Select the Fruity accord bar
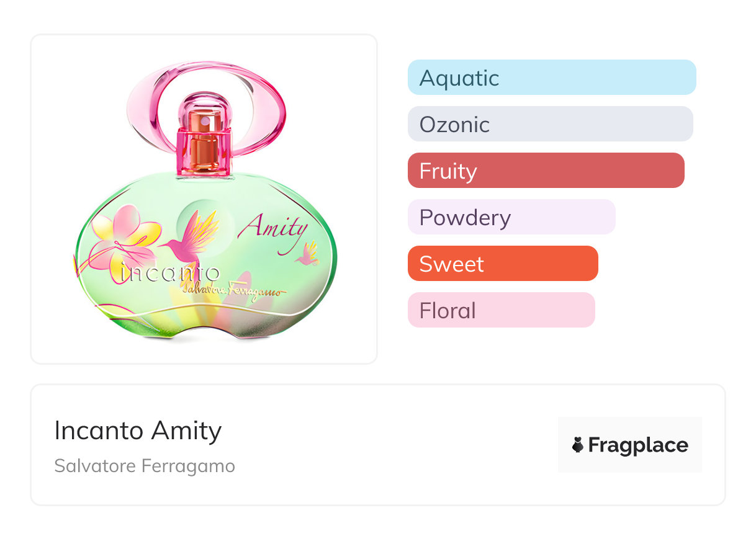The image size is (756, 536). [546, 171]
